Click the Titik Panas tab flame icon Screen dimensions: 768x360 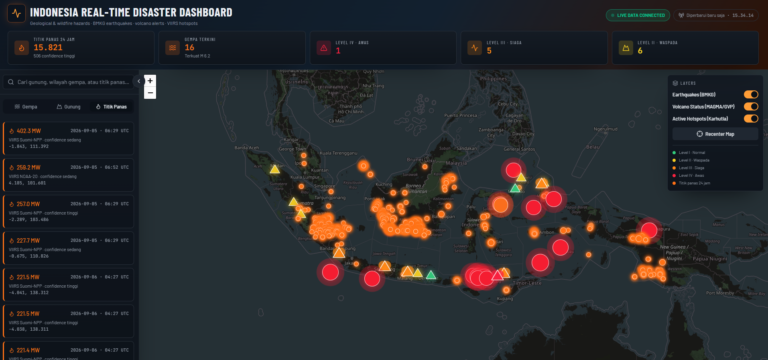click(98, 106)
